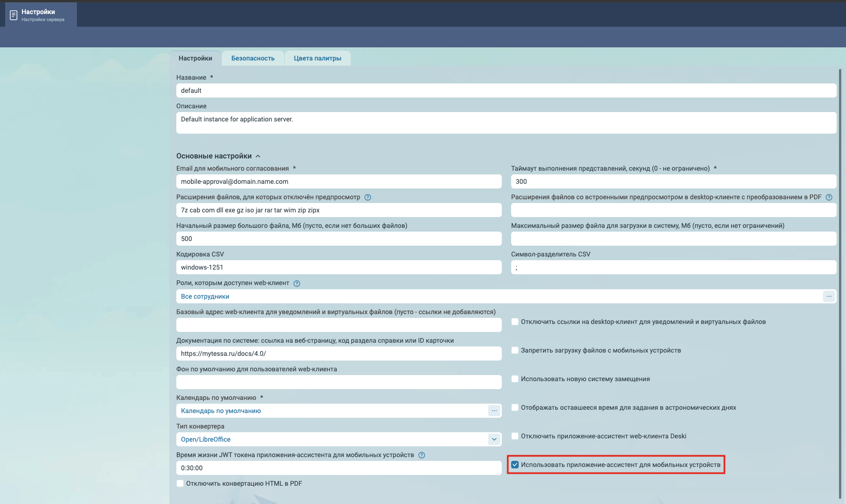Screen dimensions: 846x504
Task: Toggle Отключить конвертацию HTML в PDF checkbox
Action: 180,483
